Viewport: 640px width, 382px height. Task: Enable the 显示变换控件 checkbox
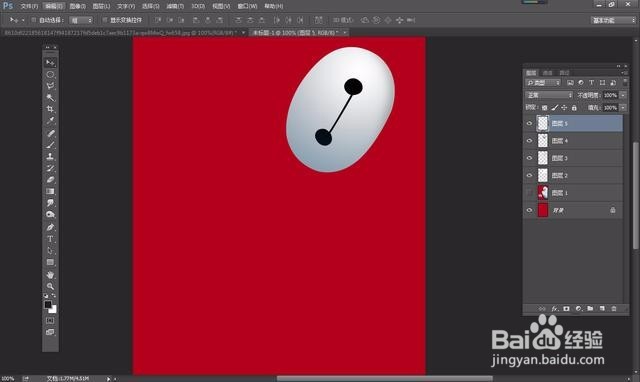coord(104,20)
